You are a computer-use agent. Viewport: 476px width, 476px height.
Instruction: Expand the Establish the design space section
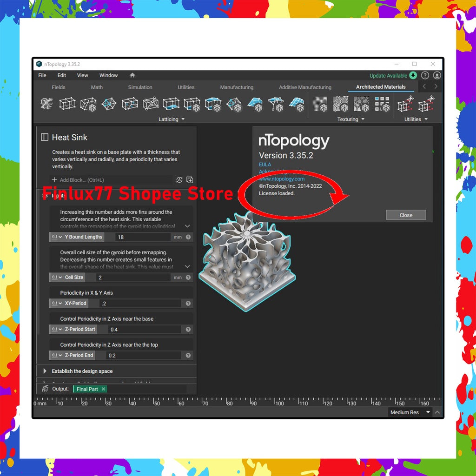pyautogui.click(x=44, y=371)
